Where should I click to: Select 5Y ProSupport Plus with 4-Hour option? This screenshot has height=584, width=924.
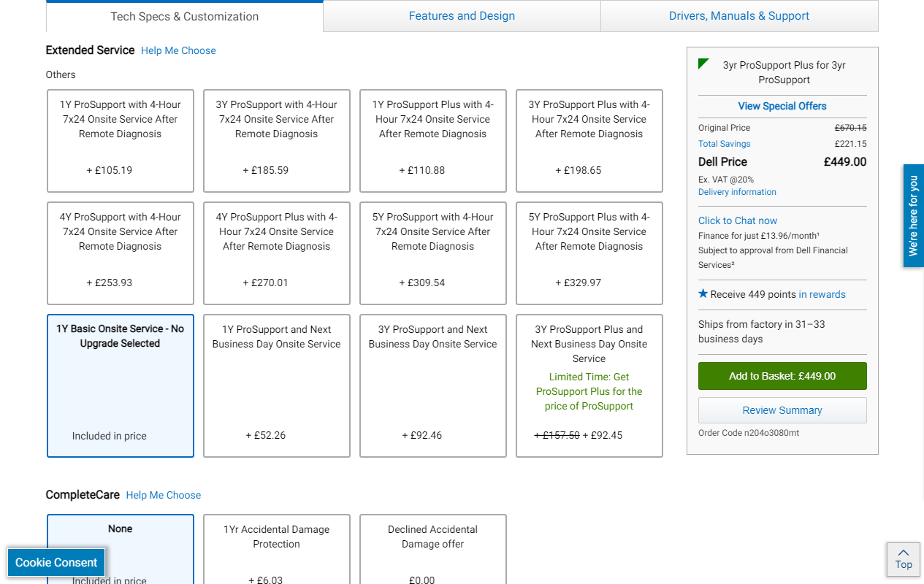(589, 253)
